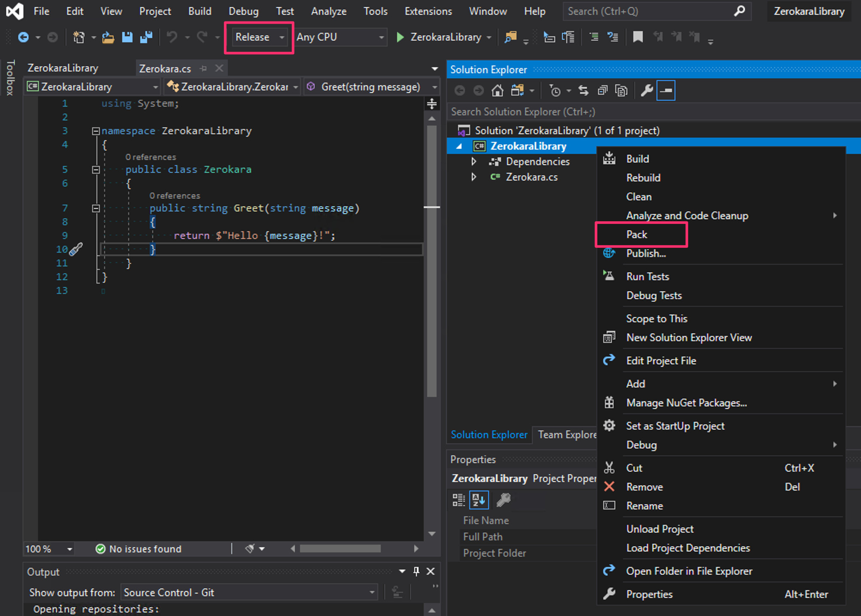Open the Extensions menu
This screenshot has height=616, width=861.
point(428,11)
